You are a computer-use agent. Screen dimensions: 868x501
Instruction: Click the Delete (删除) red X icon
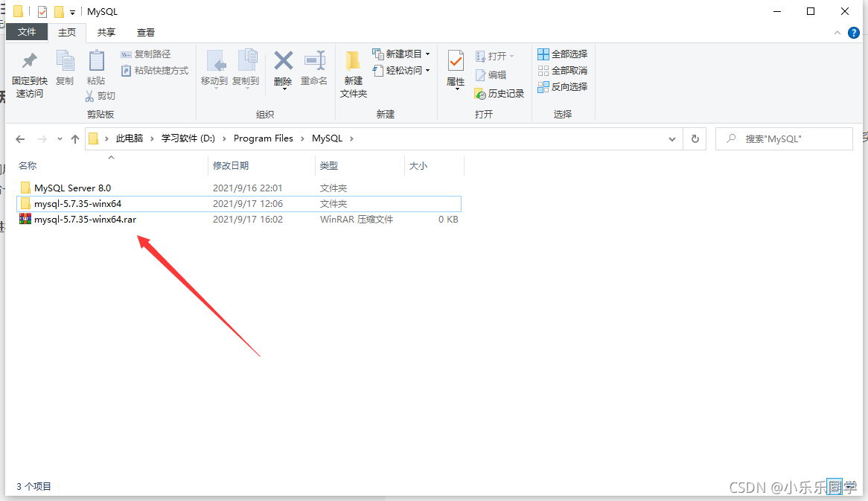pos(284,60)
